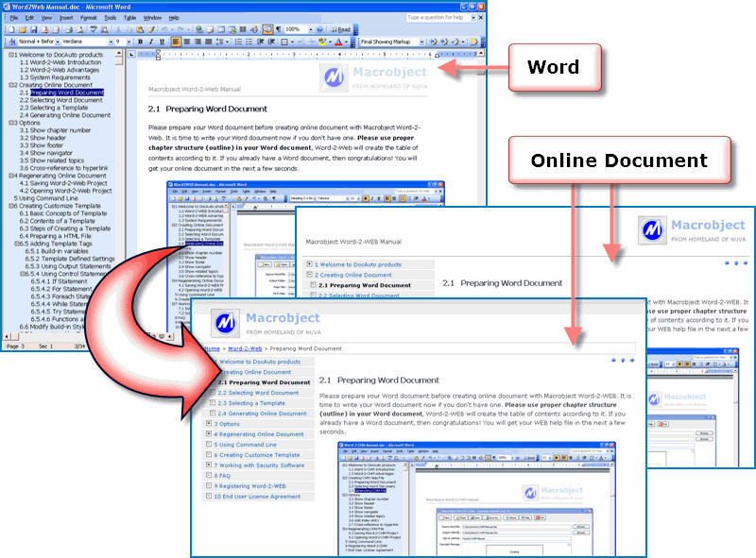Image resolution: width=756 pixels, height=558 pixels.
Task: Open the Final Showing Markup dropdown
Action: tap(425, 42)
